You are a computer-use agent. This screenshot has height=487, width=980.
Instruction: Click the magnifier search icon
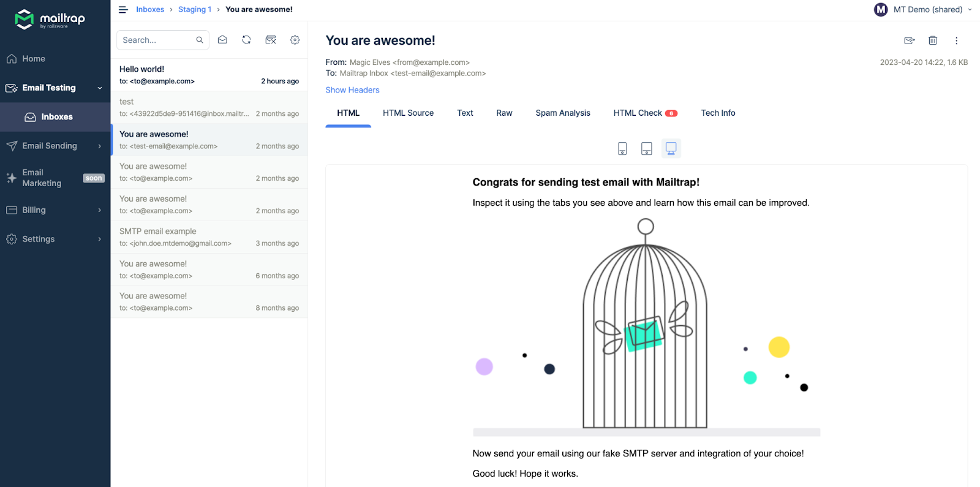pyautogui.click(x=200, y=40)
